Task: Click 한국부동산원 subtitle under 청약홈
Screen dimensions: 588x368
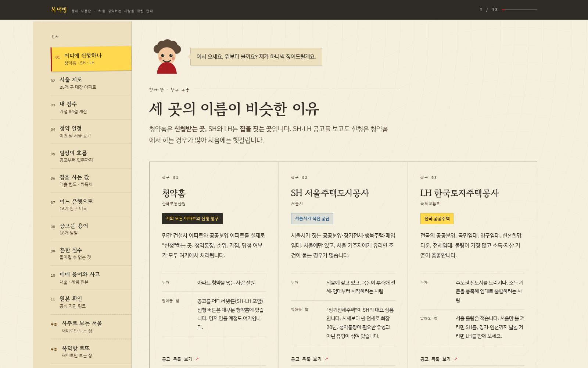Action: click(174, 204)
